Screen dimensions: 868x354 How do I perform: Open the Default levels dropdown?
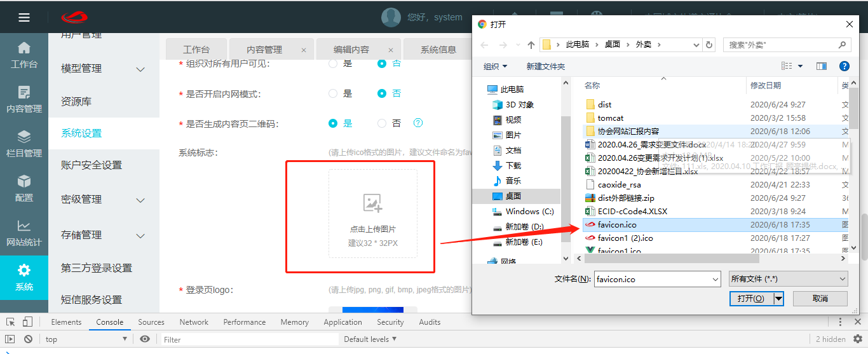click(x=370, y=339)
